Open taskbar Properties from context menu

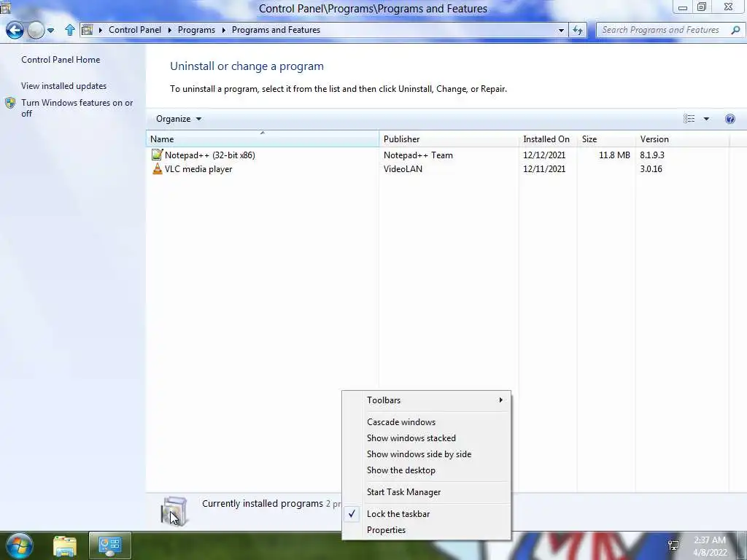426,530
